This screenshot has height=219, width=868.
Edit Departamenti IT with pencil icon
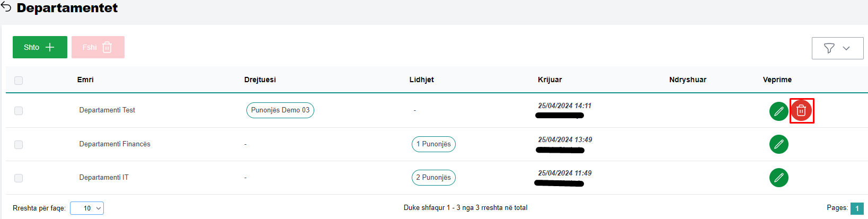[x=778, y=178]
